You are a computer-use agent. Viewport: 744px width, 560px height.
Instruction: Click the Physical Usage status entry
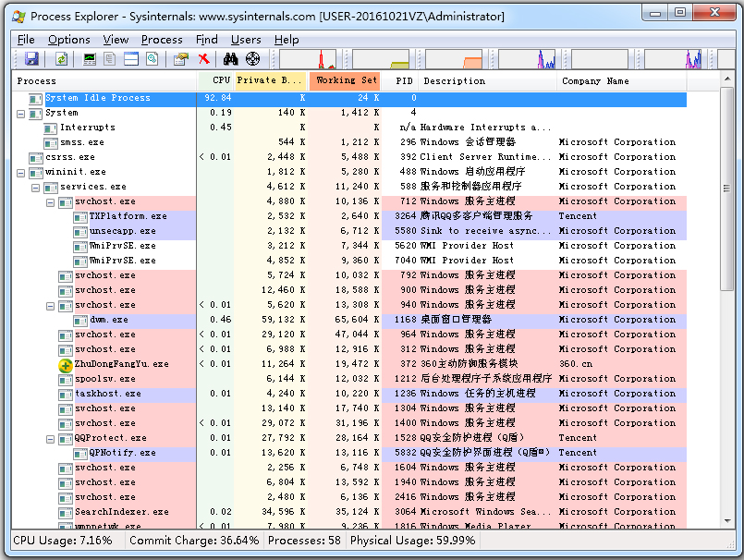tap(413, 541)
